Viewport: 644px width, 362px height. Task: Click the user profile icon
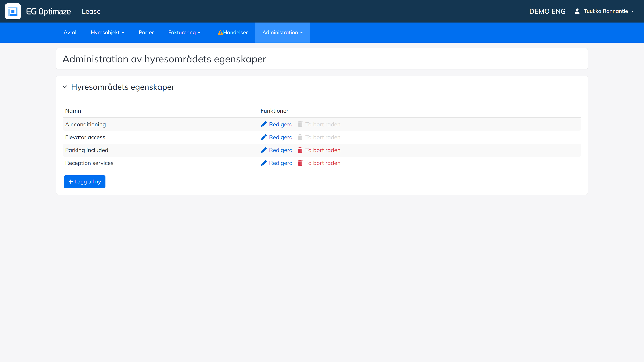coord(577,11)
